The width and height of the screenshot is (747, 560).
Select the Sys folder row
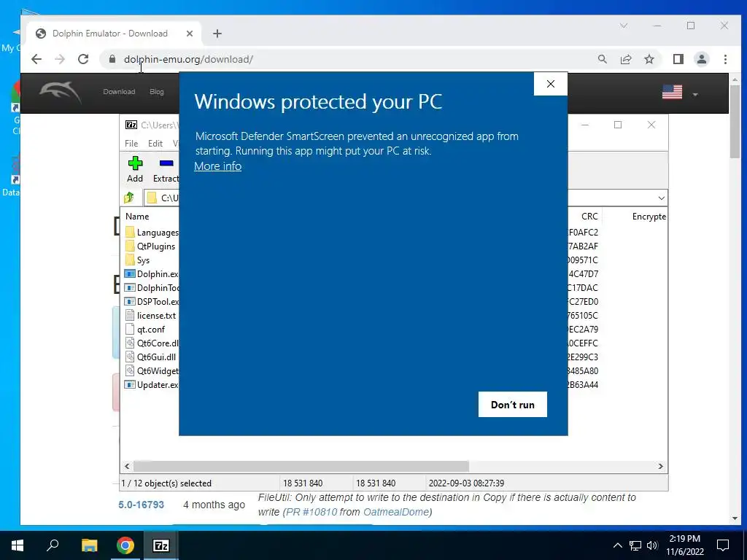pos(138,260)
